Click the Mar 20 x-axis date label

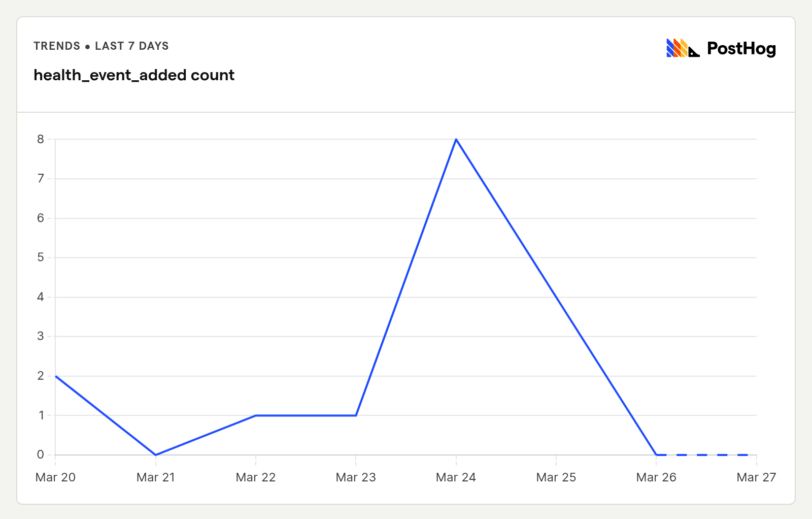click(x=55, y=477)
